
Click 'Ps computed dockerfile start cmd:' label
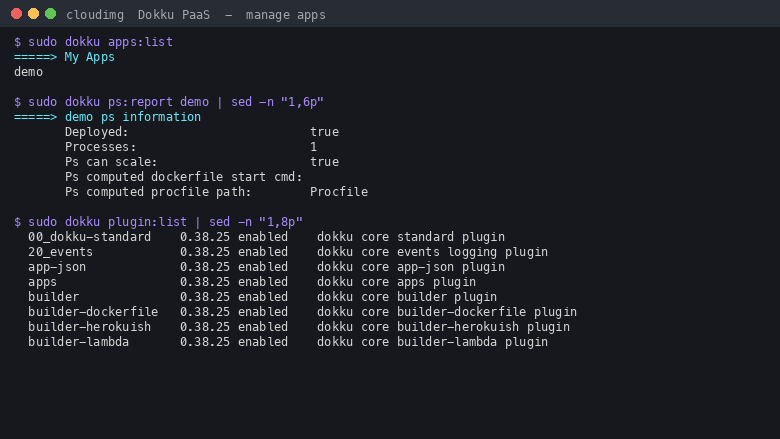point(184,177)
